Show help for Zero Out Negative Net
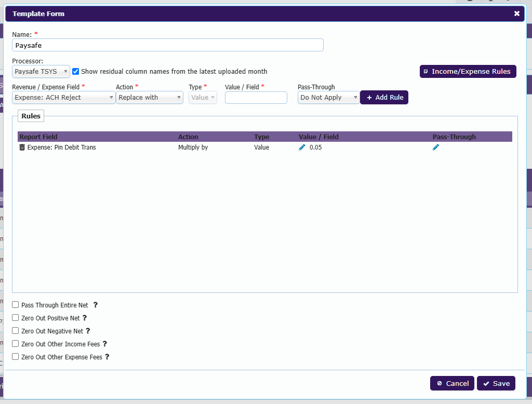This screenshot has height=404, width=532. [x=87, y=331]
